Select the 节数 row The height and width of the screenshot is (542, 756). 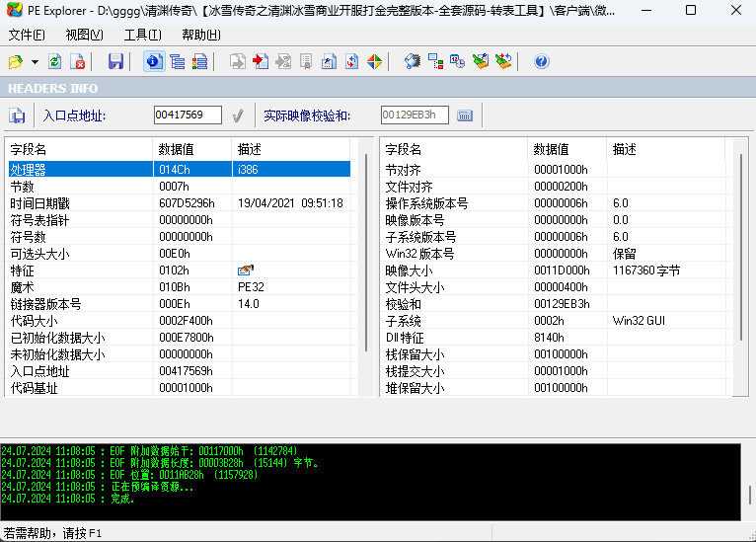click(180, 187)
